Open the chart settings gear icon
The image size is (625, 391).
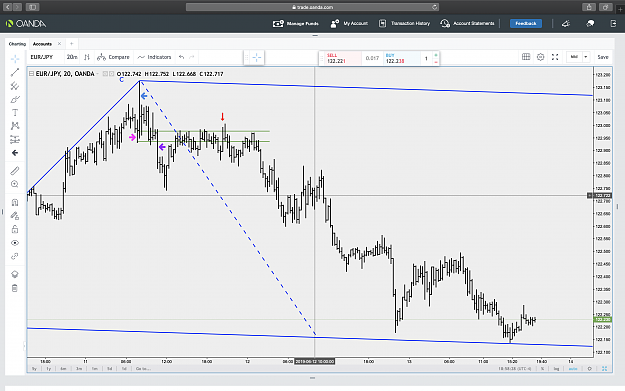coord(540,57)
